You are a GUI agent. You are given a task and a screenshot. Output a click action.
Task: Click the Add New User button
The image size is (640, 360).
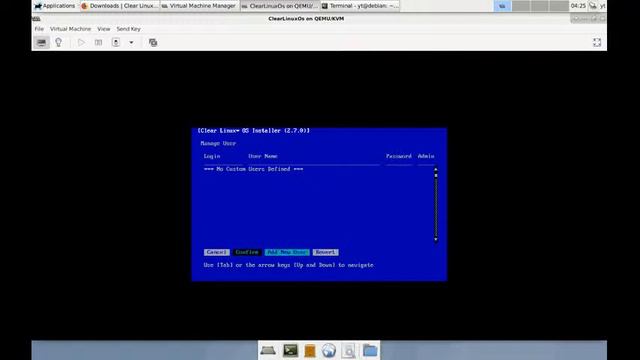coord(287,252)
